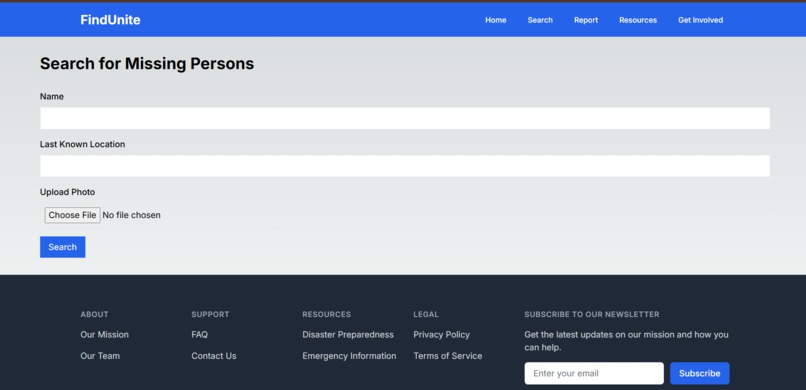Click the Choose File button

[72, 215]
